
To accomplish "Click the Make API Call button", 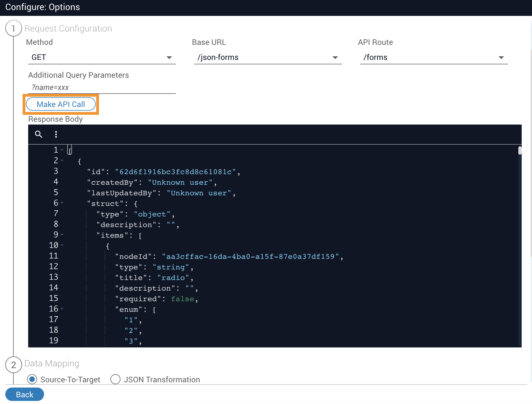I will click(x=61, y=104).
